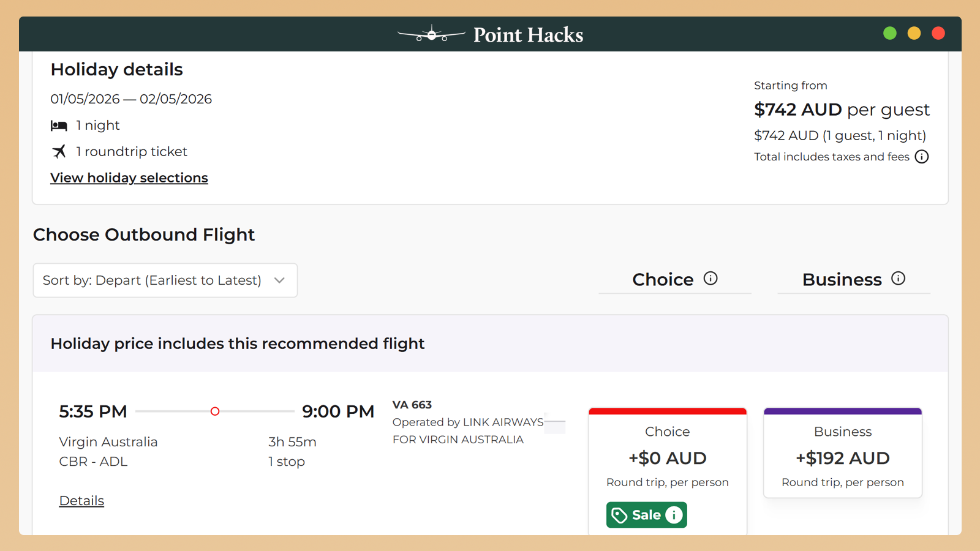Click the yellow window control dot
Image resolution: width=980 pixels, height=551 pixels.
(914, 33)
